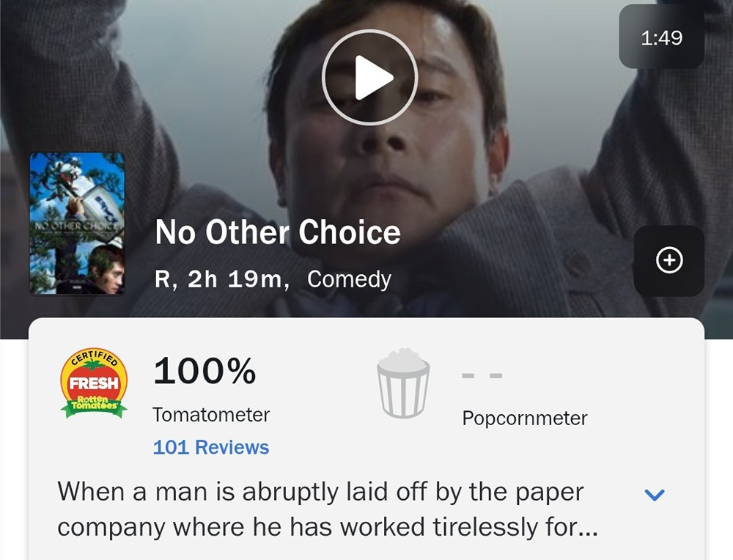Open the 101 Reviews link
This screenshot has height=560, width=733.
[x=210, y=447]
